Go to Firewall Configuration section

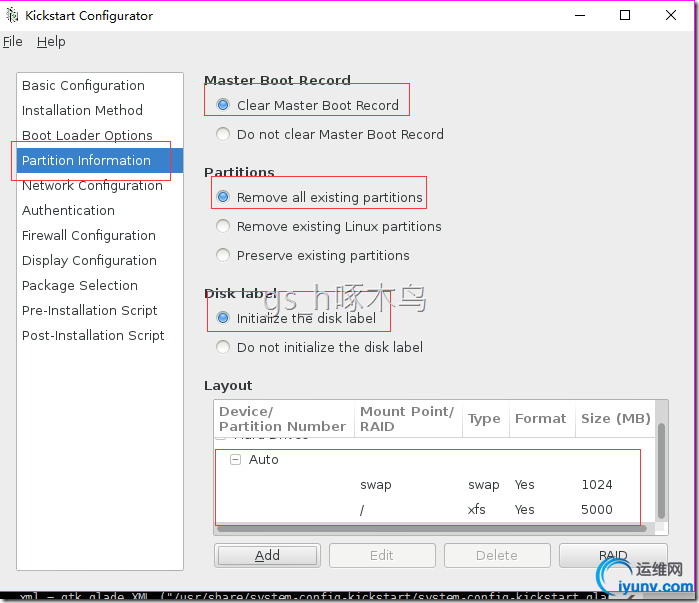coord(100,235)
